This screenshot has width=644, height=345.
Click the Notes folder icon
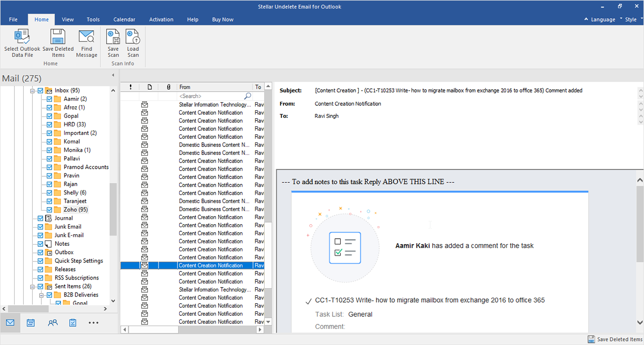tap(49, 244)
